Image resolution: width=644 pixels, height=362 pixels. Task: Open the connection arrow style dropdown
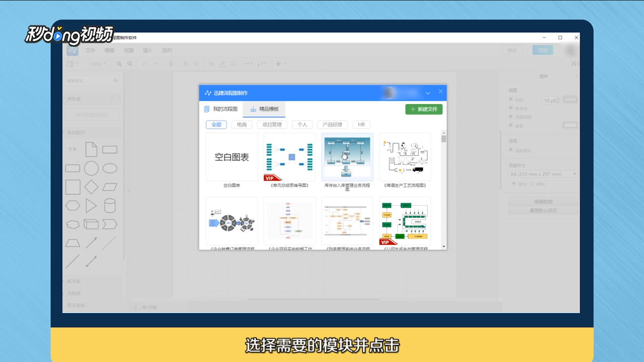click(249, 64)
